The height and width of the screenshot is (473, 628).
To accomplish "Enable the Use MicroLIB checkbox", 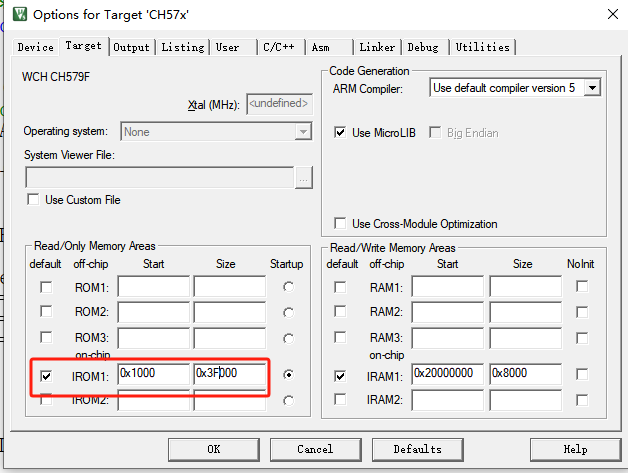I will pos(340,133).
